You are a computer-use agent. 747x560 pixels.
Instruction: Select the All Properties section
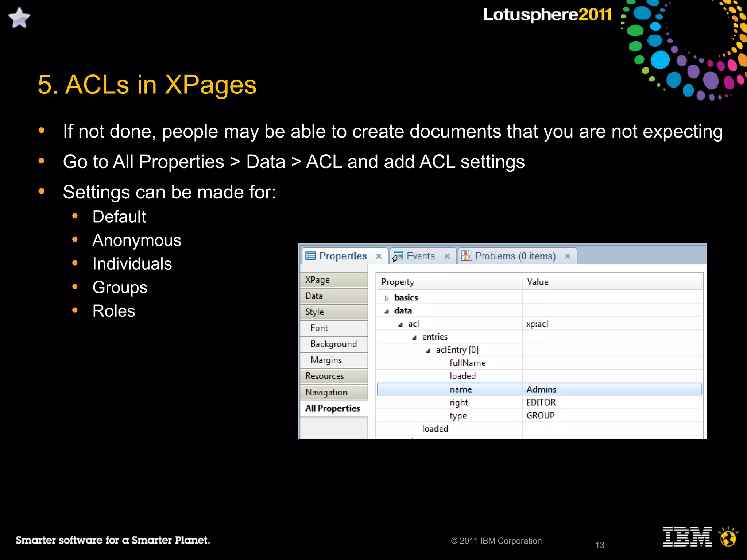334,408
